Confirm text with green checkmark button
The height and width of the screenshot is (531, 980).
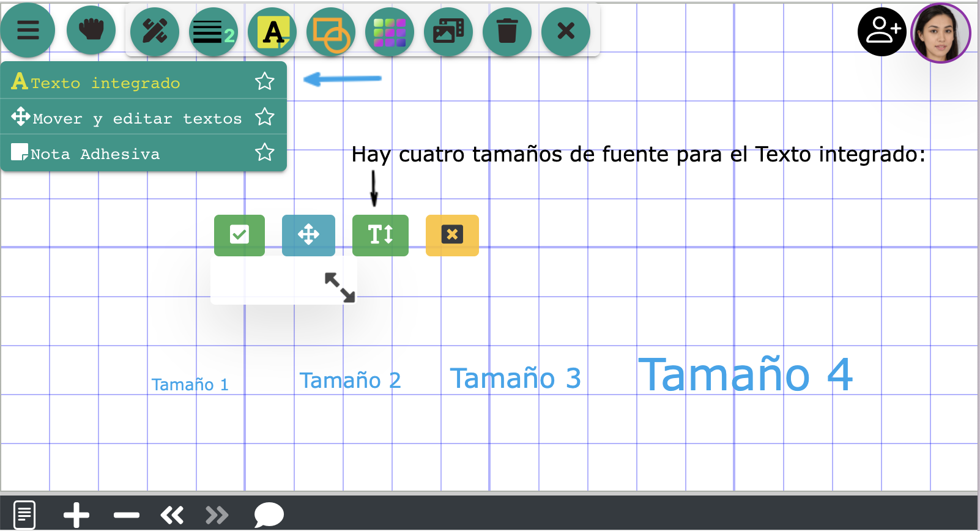[x=239, y=235]
